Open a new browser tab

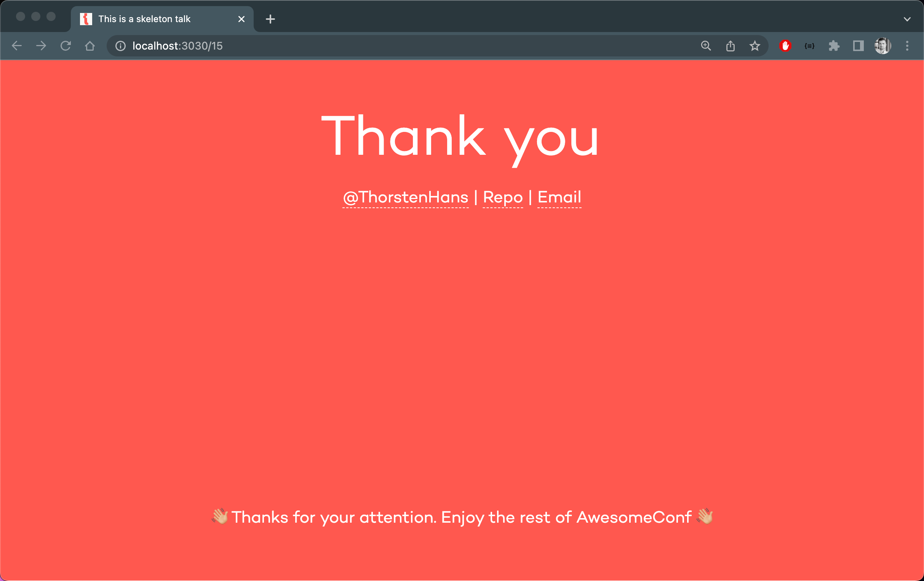coord(270,19)
